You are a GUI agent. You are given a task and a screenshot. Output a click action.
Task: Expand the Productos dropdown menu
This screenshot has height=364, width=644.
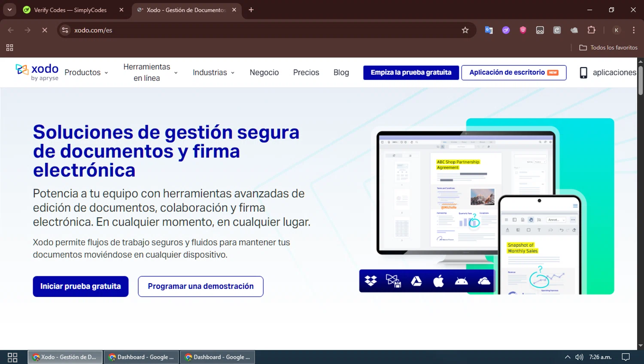pyautogui.click(x=86, y=73)
